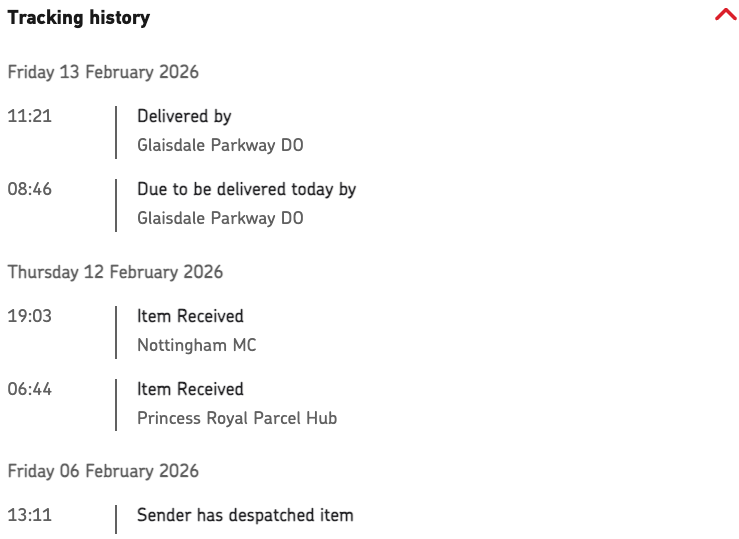
Task: Click the 08:46 timestamp
Action: click(x=29, y=189)
